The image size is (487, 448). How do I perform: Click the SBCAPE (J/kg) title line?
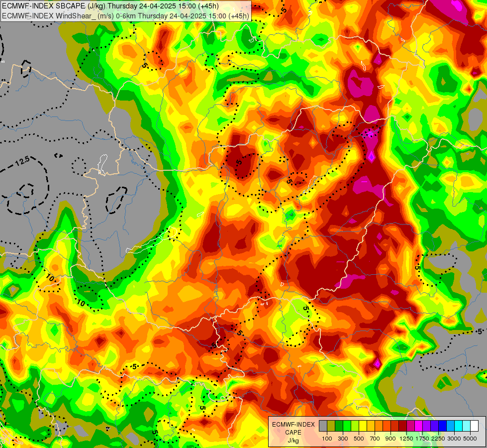point(110,6)
